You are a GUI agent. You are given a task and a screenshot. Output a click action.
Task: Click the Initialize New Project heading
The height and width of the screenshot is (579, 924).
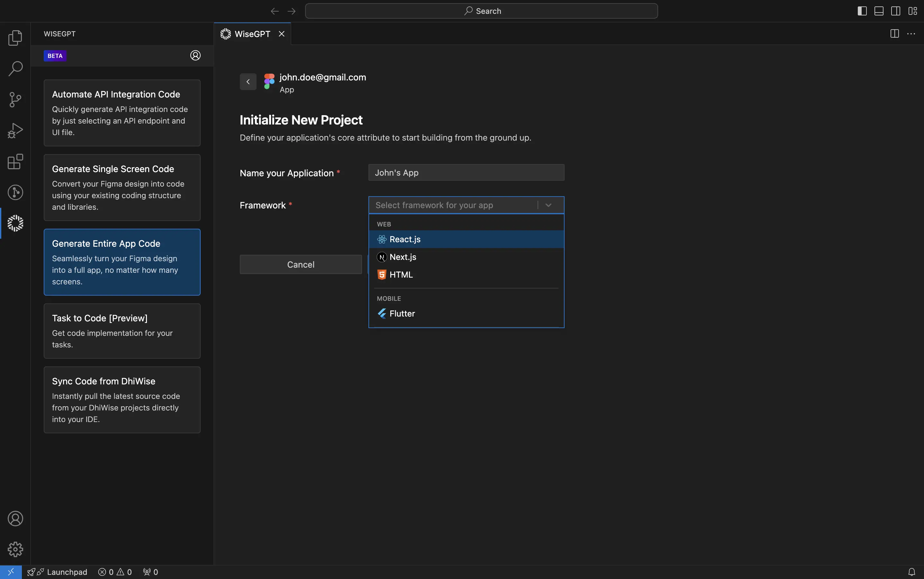[x=301, y=120]
